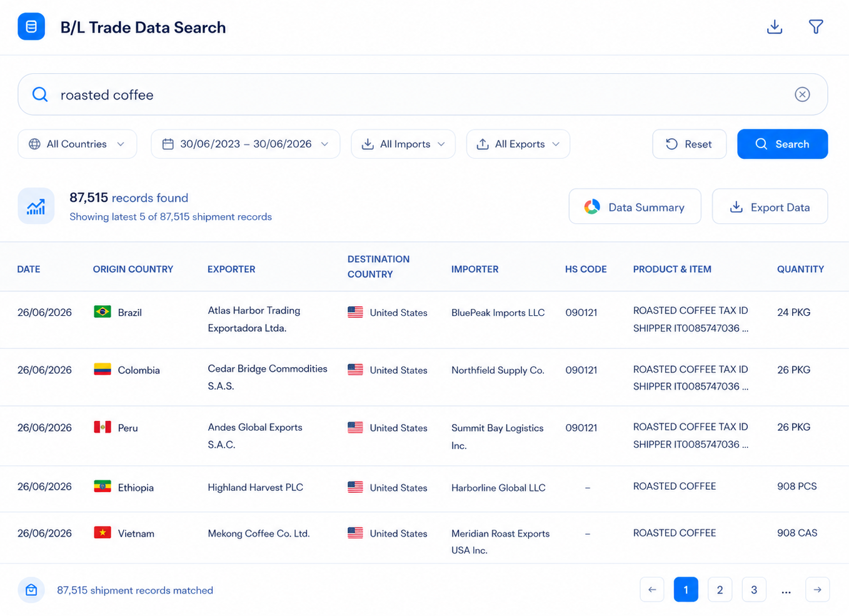The width and height of the screenshot is (849, 616).
Task: Click the calendar icon in date range filter
Action: pyautogui.click(x=168, y=144)
